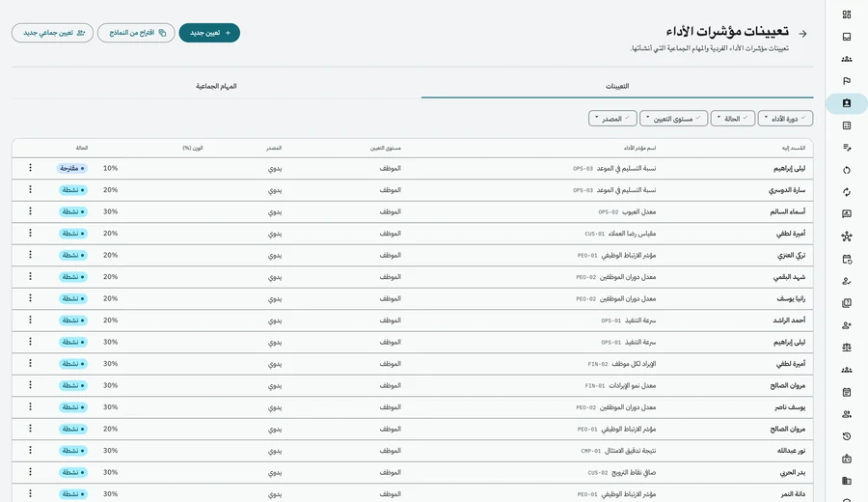Open three-dot menu for بدر الحربي row
Image resolution: width=868 pixels, height=502 pixels.
[31, 472]
